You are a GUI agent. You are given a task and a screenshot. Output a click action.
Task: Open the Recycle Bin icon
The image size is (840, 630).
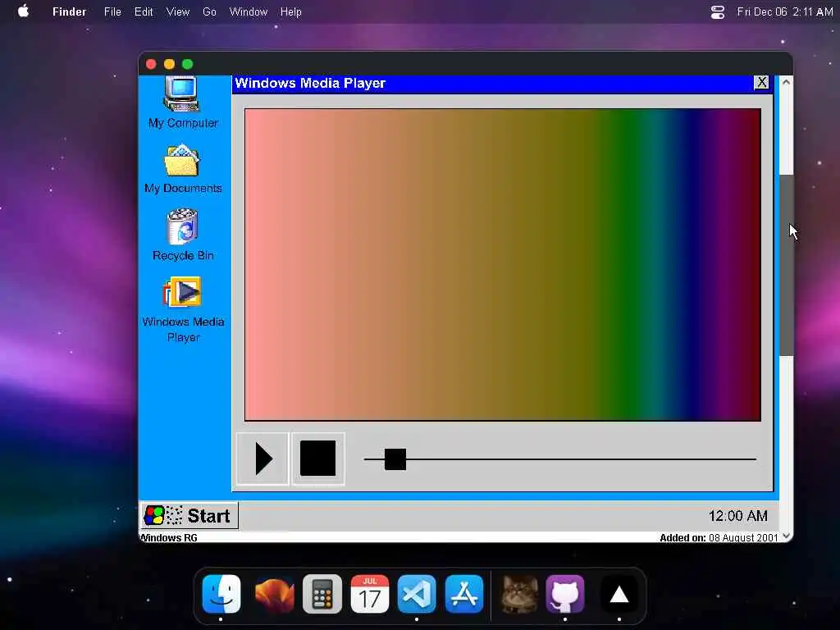point(182,226)
